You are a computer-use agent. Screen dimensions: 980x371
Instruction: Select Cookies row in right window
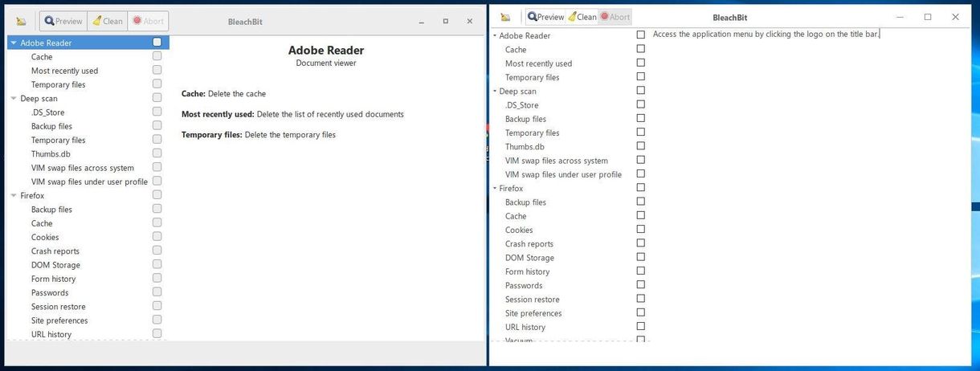click(519, 230)
